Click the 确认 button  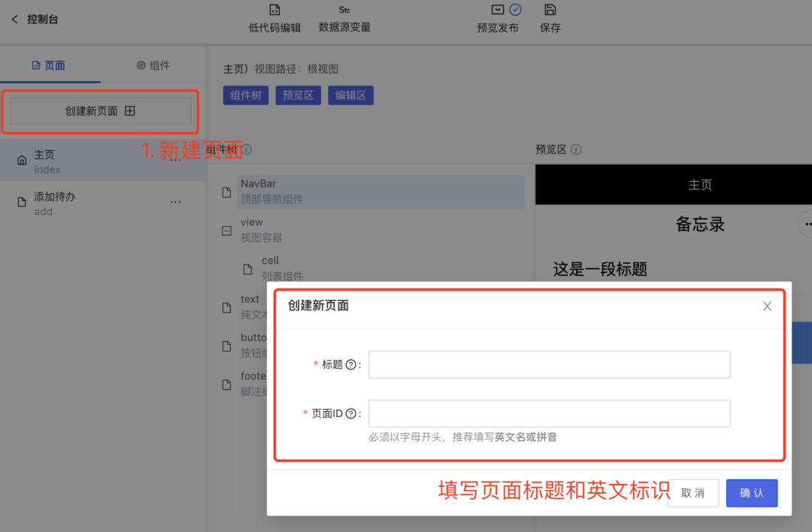click(x=751, y=493)
